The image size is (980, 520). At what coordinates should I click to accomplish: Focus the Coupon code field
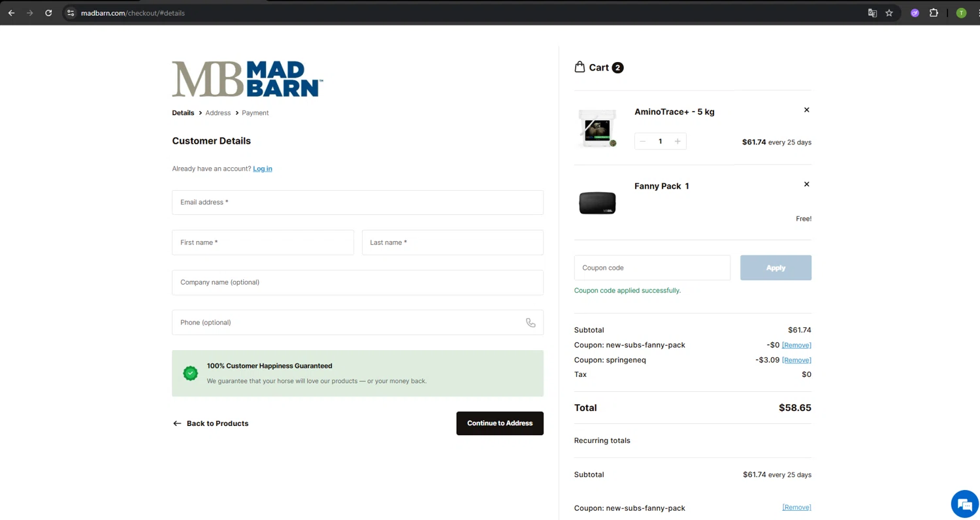coord(652,268)
